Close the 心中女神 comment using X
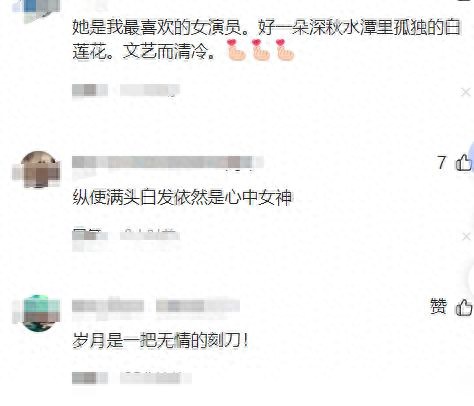474x406 pixels. point(466,236)
